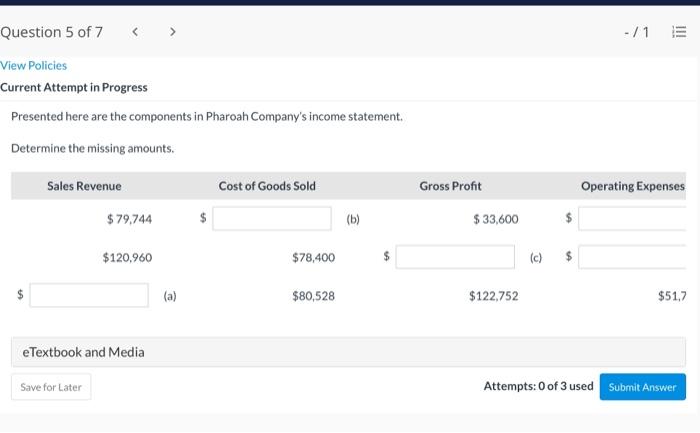
Task: Click the Attempts: 0 of 3 used text
Action: point(538,386)
